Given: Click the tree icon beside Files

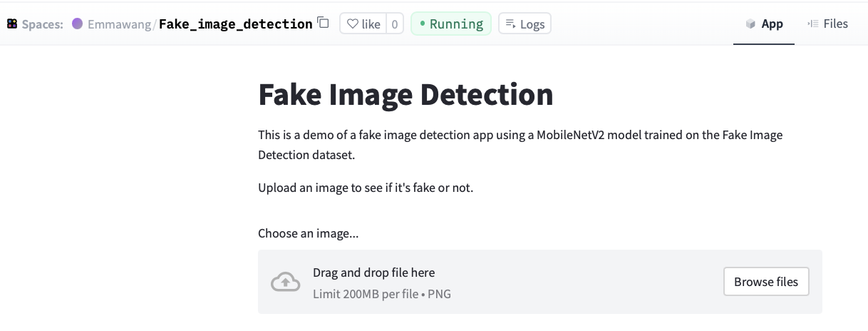Looking at the screenshot, I should [812, 24].
